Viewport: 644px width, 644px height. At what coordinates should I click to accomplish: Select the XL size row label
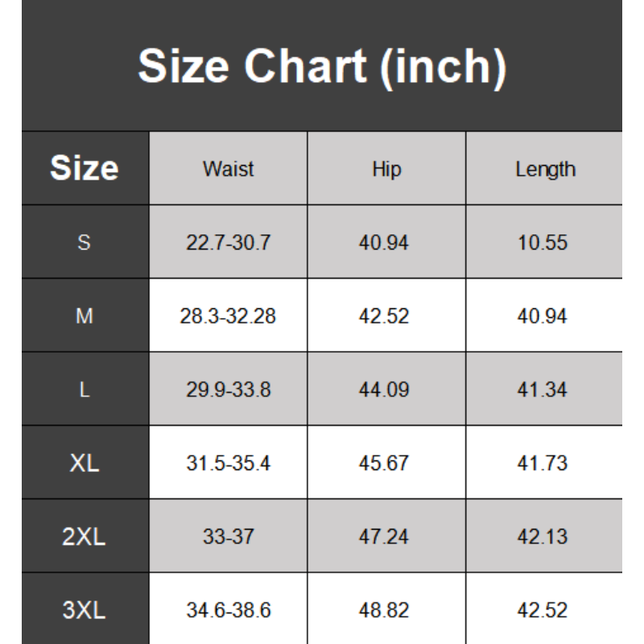click(85, 463)
